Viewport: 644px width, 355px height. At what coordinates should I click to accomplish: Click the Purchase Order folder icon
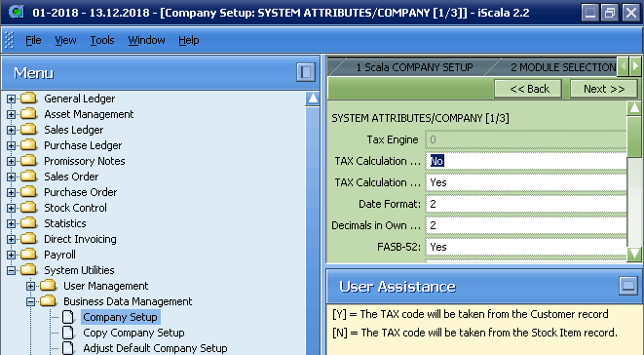[29, 192]
